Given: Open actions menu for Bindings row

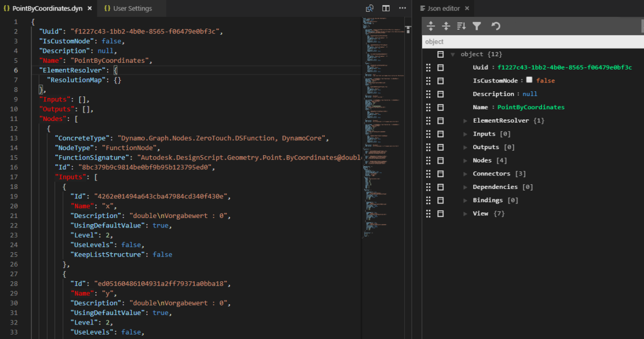Looking at the screenshot, I should (x=440, y=201).
